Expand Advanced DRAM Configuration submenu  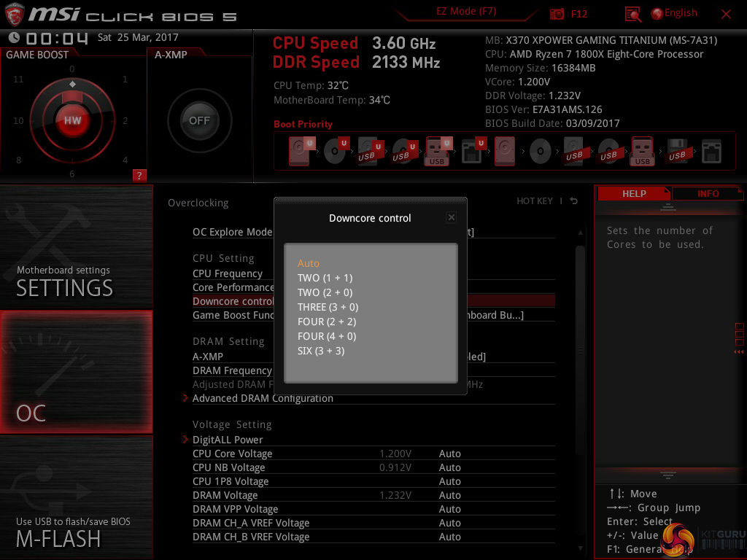pyautogui.click(x=263, y=398)
